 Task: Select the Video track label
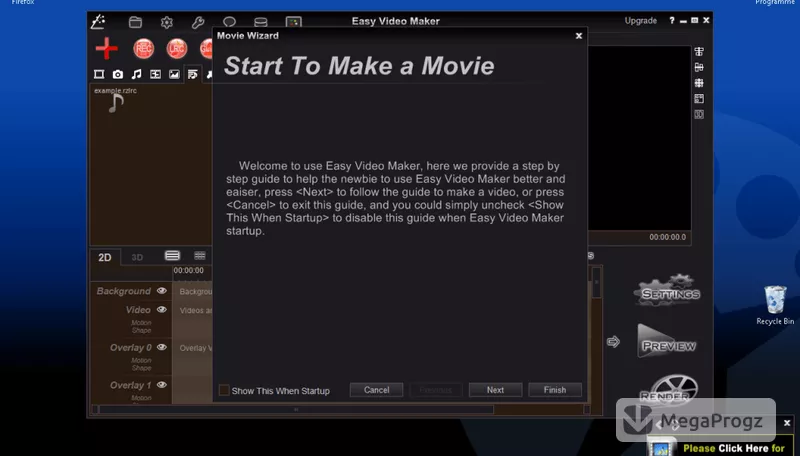(x=138, y=310)
